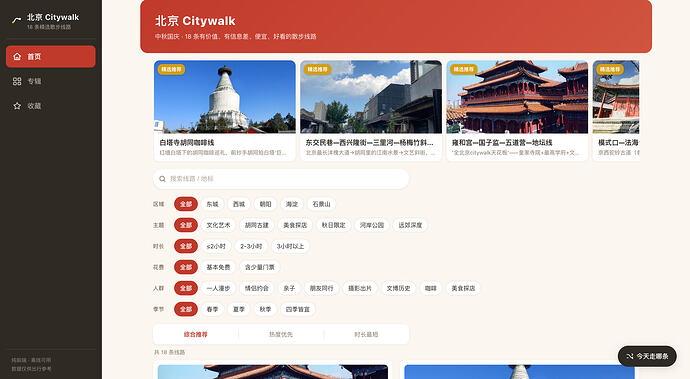Filter audience by 摄影出片

click(360, 288)
